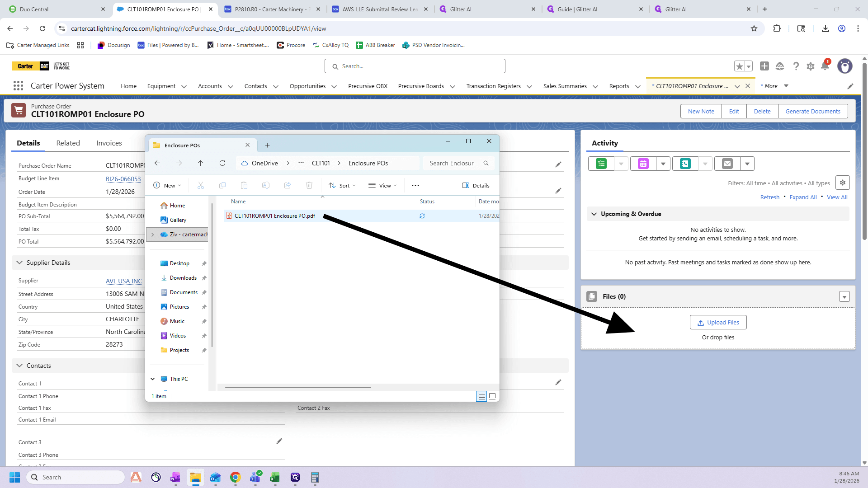Open the Equipment nav dropdown
868x488 pixels.
click(x=184, y=86)
